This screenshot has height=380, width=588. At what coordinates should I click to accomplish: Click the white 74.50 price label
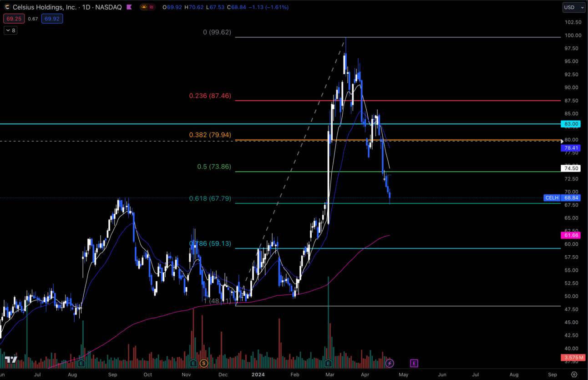coord(571,168)
